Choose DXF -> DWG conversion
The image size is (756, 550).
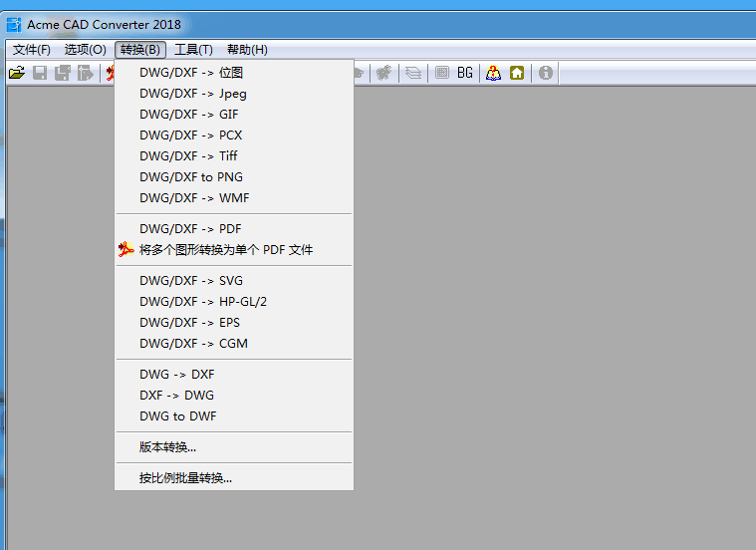tap(234, 396)
